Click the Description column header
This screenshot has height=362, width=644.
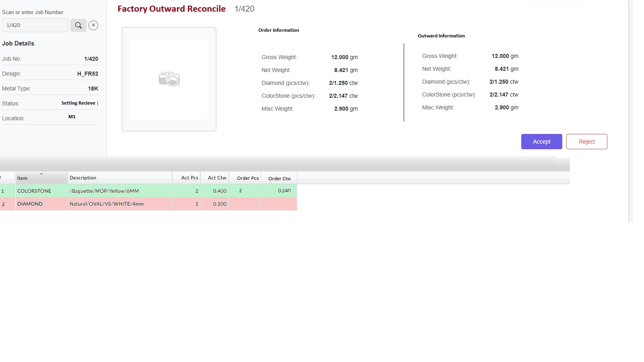[x=120, y=178]
